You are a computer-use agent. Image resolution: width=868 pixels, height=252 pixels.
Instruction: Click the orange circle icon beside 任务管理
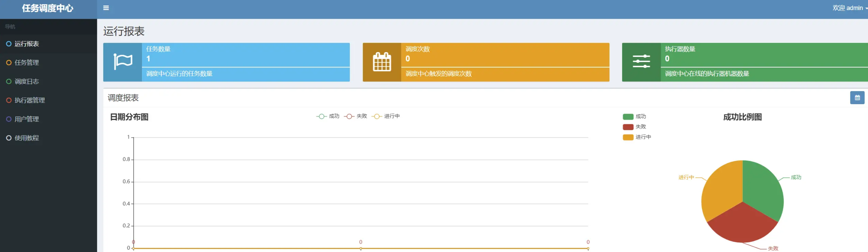[x=9, y=63]
